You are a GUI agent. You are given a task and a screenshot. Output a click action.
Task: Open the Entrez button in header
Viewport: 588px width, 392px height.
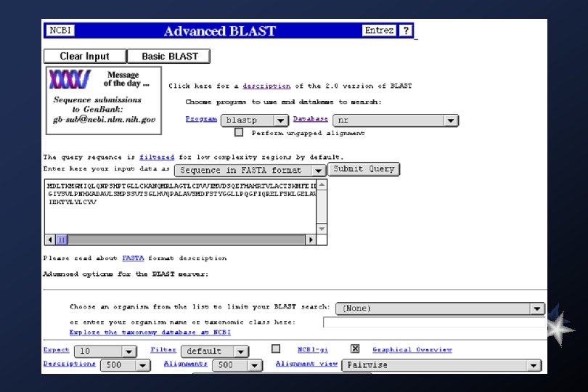tap(379, 30)
